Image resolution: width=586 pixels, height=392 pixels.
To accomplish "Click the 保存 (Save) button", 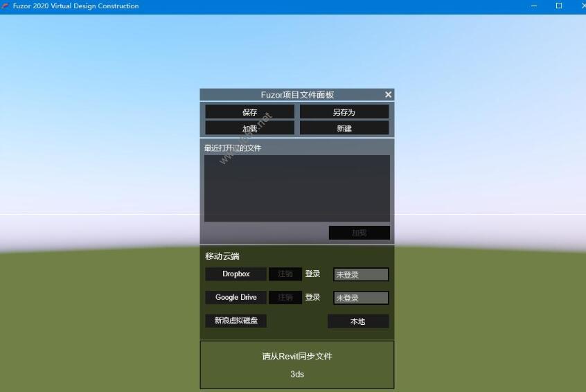I will (x=249, y=112).
